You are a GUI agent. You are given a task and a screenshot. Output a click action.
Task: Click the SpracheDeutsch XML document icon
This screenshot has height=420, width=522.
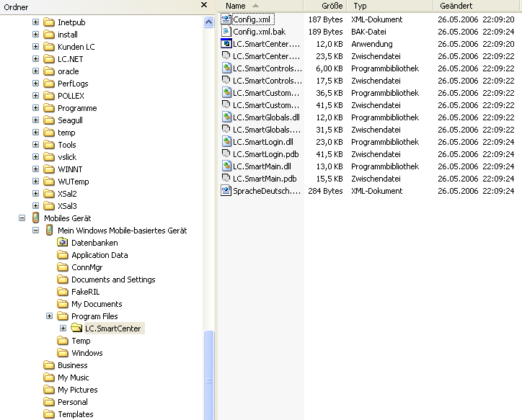[x=226, y=191]
